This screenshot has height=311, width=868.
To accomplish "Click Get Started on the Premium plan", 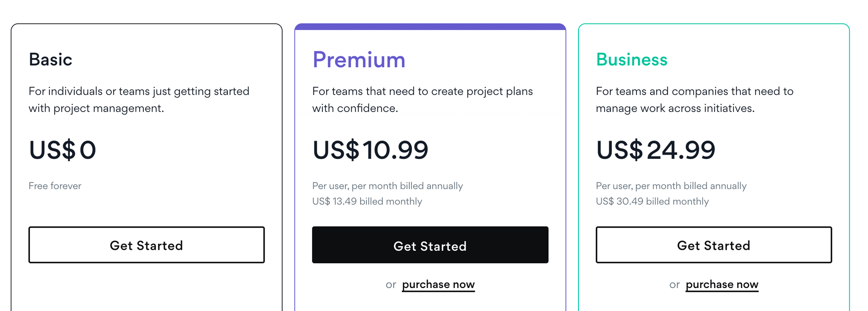I will tap(430, 245).
